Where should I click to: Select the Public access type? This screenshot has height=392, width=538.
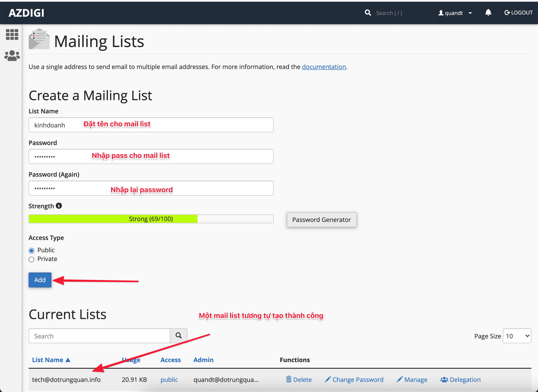pos(31,250)
